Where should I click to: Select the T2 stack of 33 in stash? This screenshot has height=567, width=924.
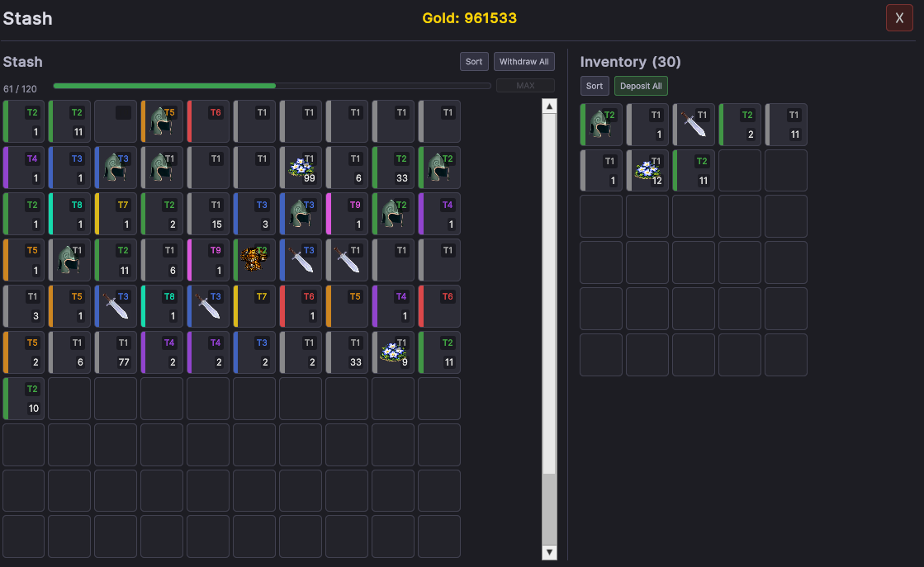point(393,168)
